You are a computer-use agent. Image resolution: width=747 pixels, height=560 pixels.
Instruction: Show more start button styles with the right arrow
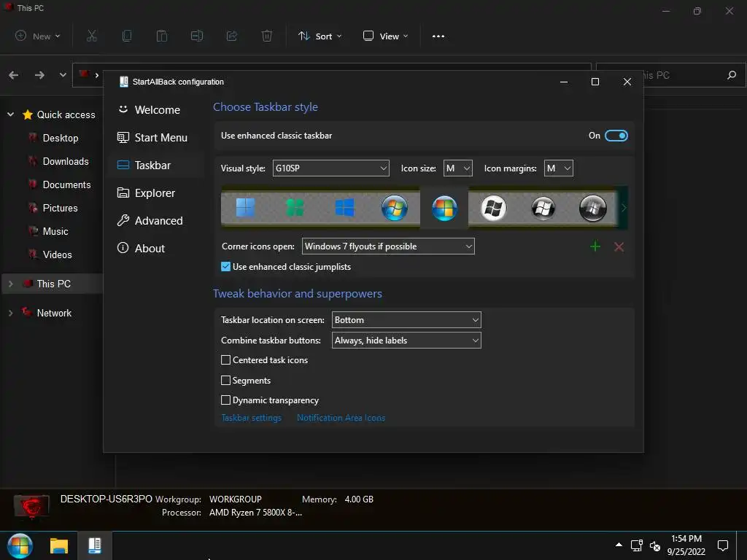[623, 208]
